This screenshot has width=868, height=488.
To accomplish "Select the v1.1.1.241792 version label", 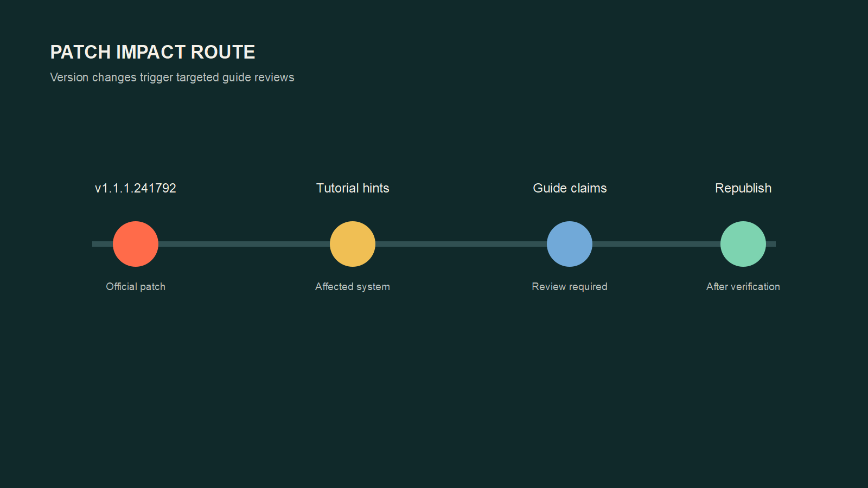I will [x=136, y=188].
